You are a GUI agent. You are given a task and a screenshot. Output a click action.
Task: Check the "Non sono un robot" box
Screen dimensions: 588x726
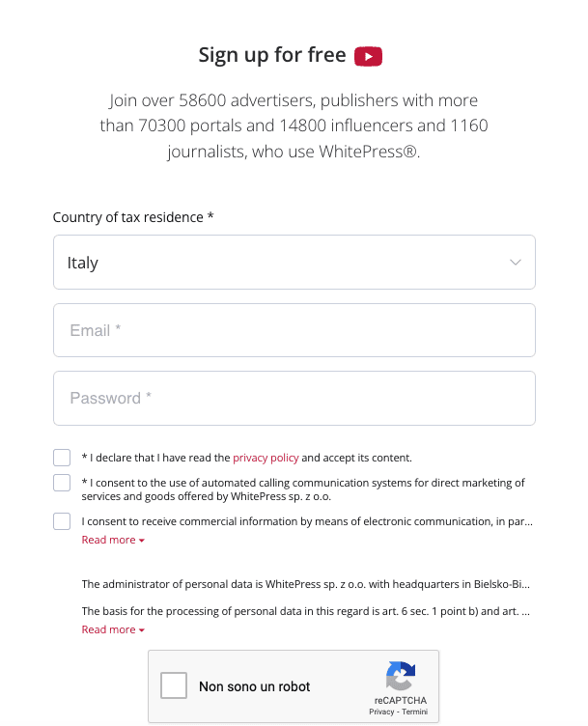point(174,686)
